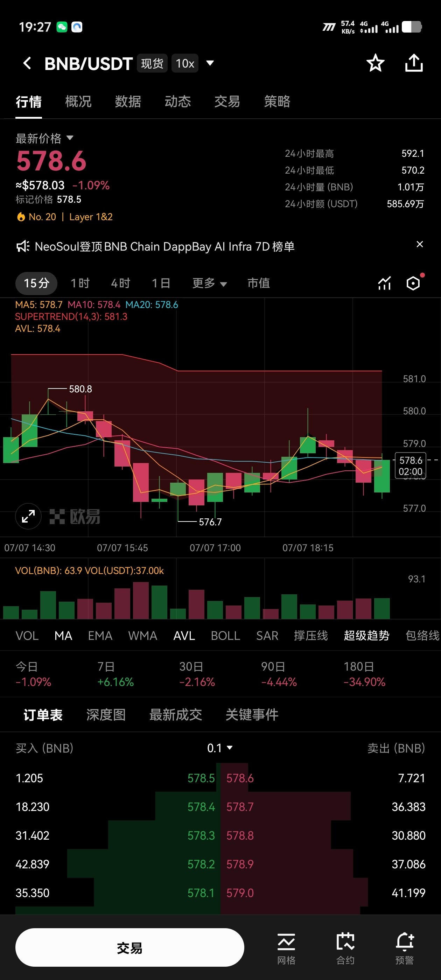Change order book precision 0.1 dropdown

pos(220,748)
